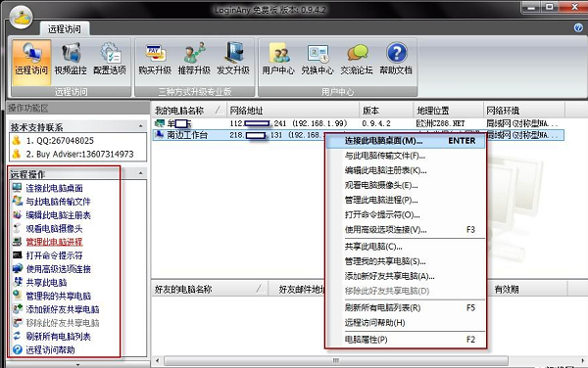Image resolution: width=588 pixels, height=368 pixels.
Task: Switch to the 远程访问 ribbon tab
Action: tap(64, 28)
